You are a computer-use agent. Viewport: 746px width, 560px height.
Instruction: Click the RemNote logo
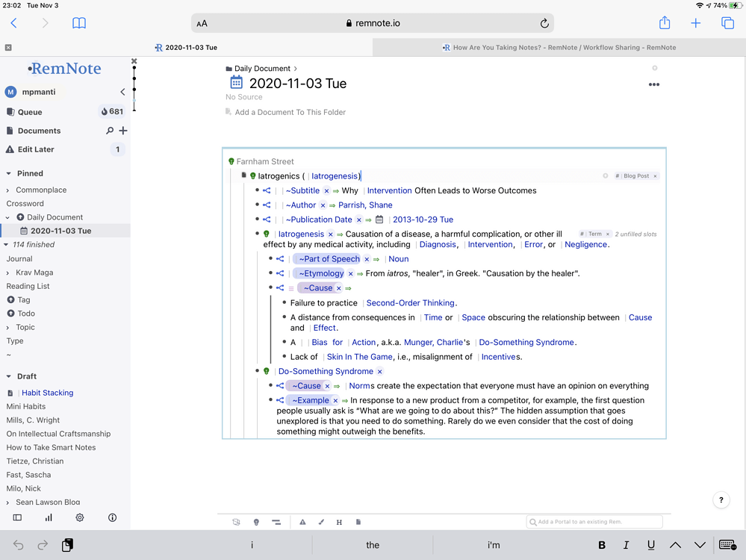64,69
